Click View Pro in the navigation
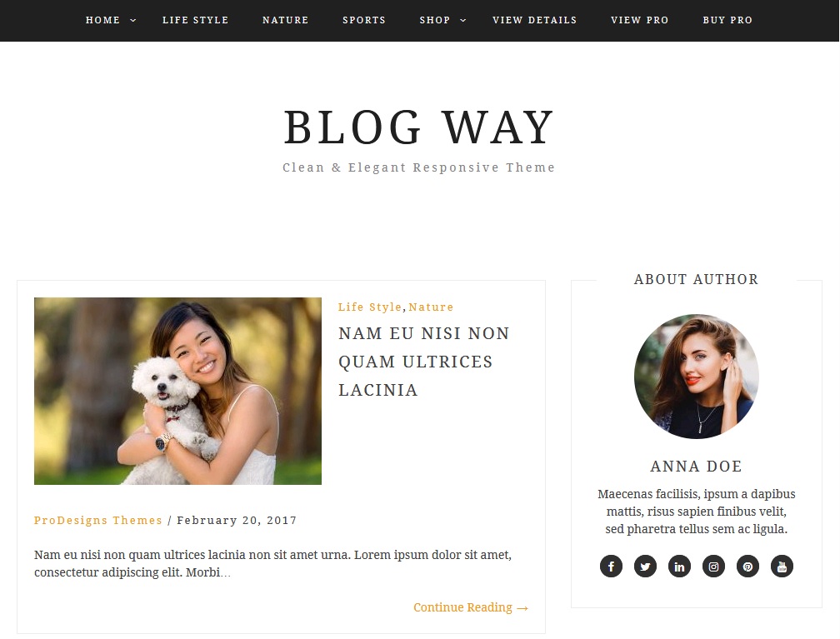This screenshot has height=639, width=840. pos(640,20)
